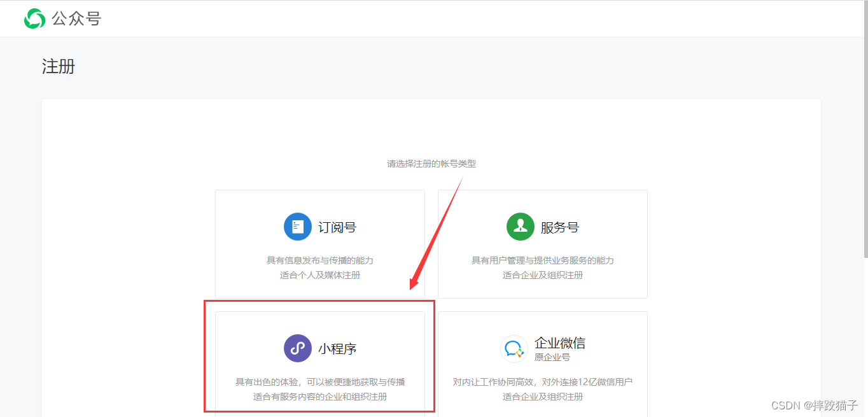Click 适合企业及组织注册 under 服务号
The image size is (868, 417).
[x=543, y=275]
